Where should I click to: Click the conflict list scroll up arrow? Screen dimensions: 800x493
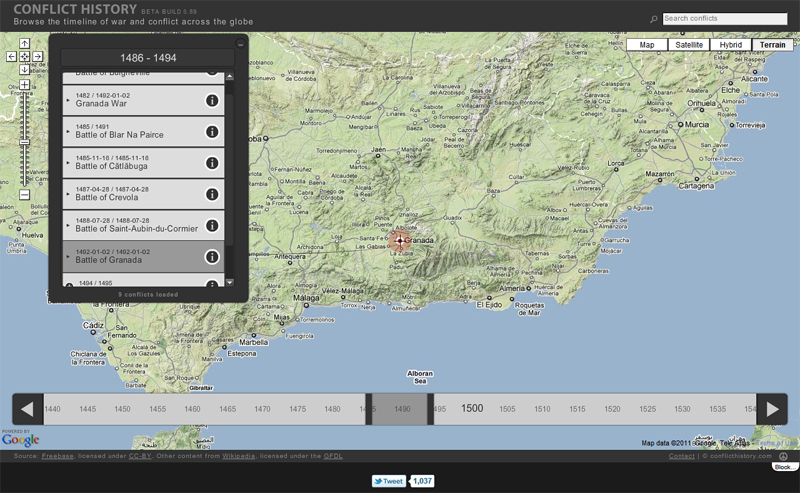click(230, 77)
